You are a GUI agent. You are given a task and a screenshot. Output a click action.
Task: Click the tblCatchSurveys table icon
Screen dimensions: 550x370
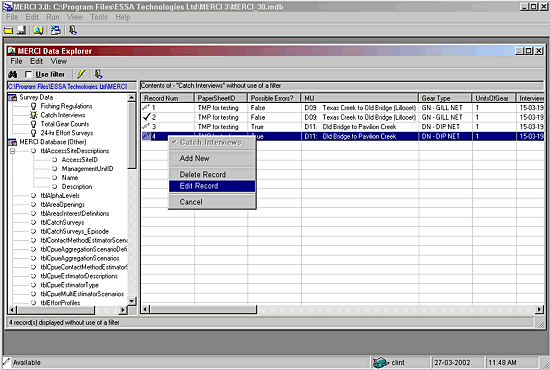[33, 222]
